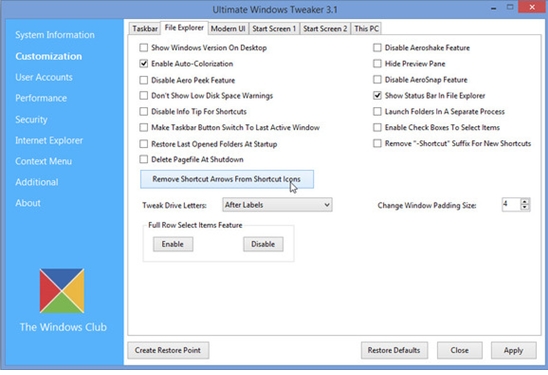Open About section
Screen dimensions: 548x375
[x=28, y=203]
